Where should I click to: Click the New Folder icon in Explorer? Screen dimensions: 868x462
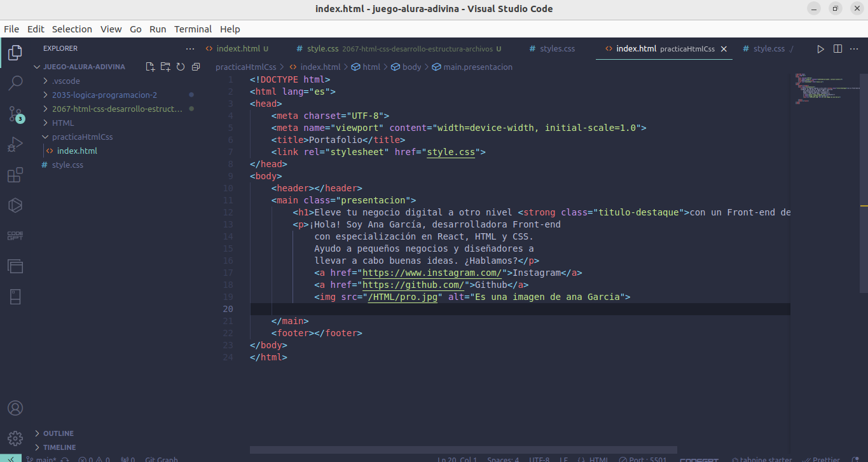(x=165, y=67)
